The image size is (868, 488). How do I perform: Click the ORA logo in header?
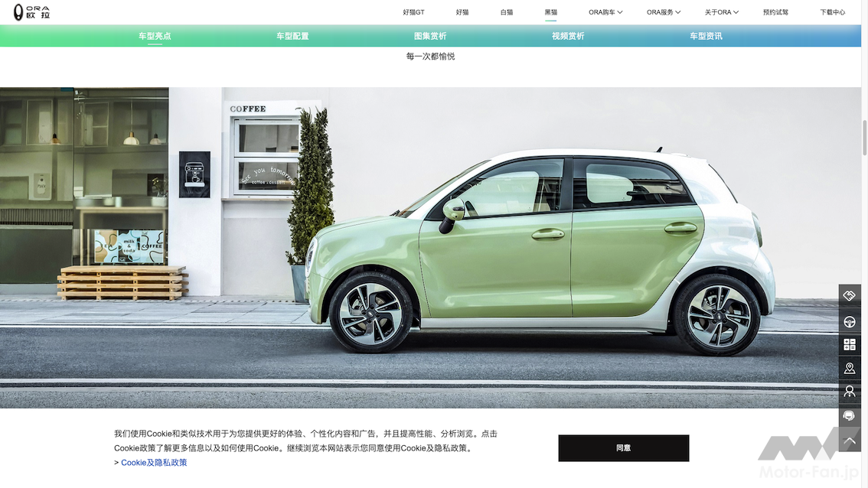pyautogui.click(x=31, y=12)
